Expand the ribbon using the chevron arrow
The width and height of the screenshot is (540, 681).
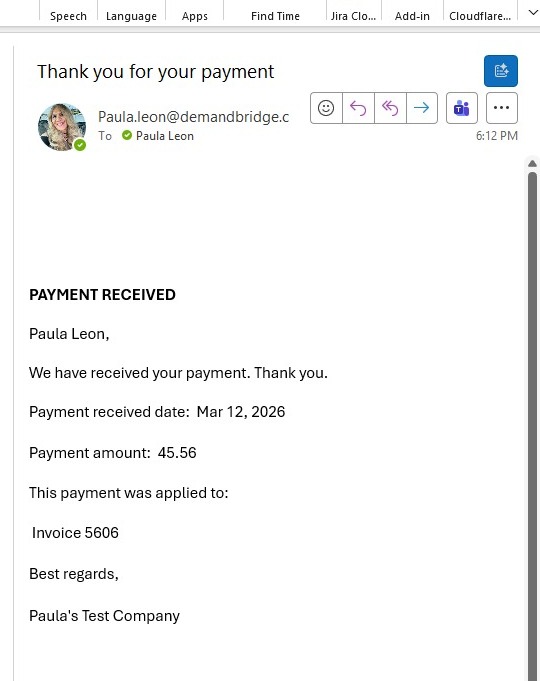pos(533,13)
